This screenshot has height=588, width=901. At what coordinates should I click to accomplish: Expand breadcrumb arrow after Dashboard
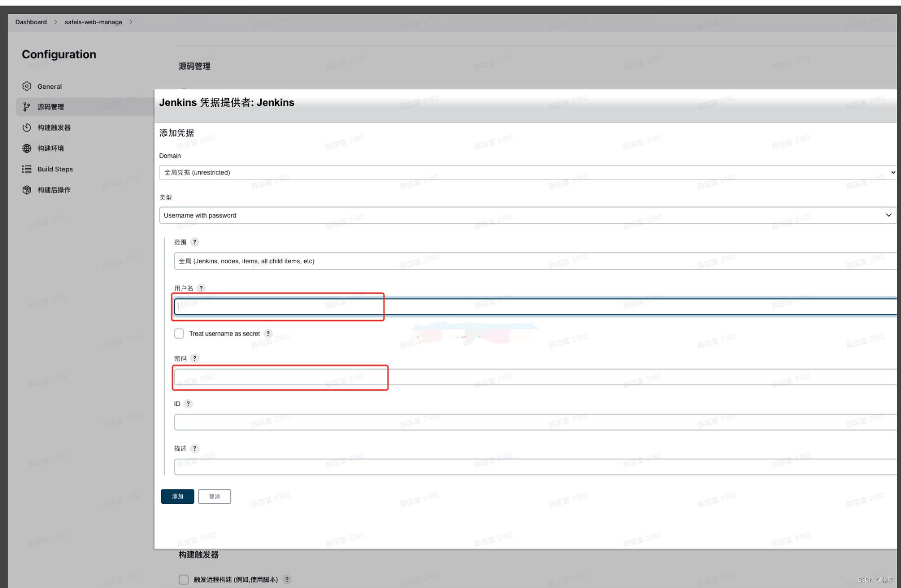(x=56, y=22)
